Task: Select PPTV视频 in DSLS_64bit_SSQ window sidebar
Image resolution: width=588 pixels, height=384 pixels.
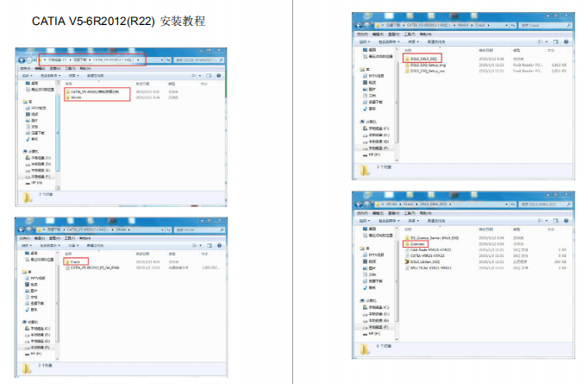Action: pyautogui.click(x=373, y=255)
